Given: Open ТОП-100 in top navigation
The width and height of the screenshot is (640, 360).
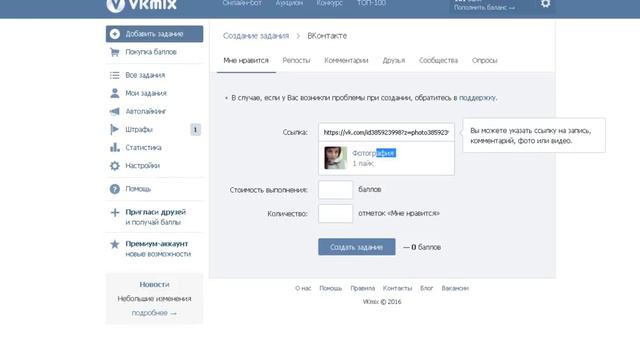Looking at the screenshot, I should pyautogui.click(x=371, y=3).
